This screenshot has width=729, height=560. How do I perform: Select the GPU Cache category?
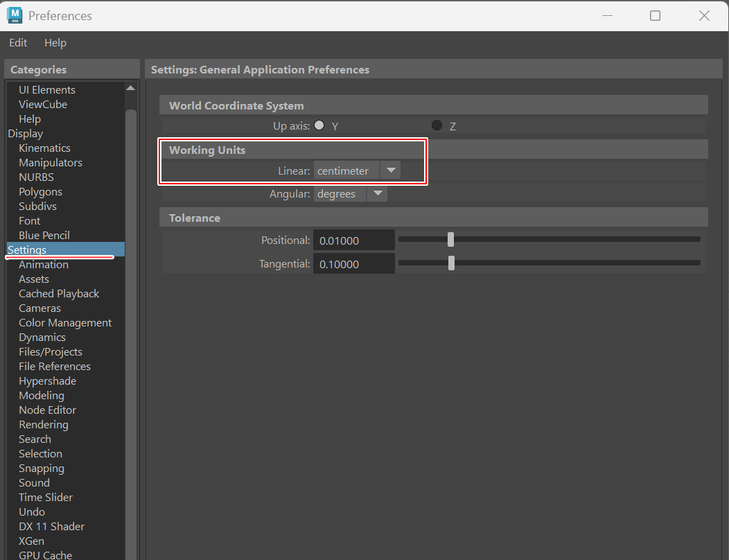pos(45,554)
